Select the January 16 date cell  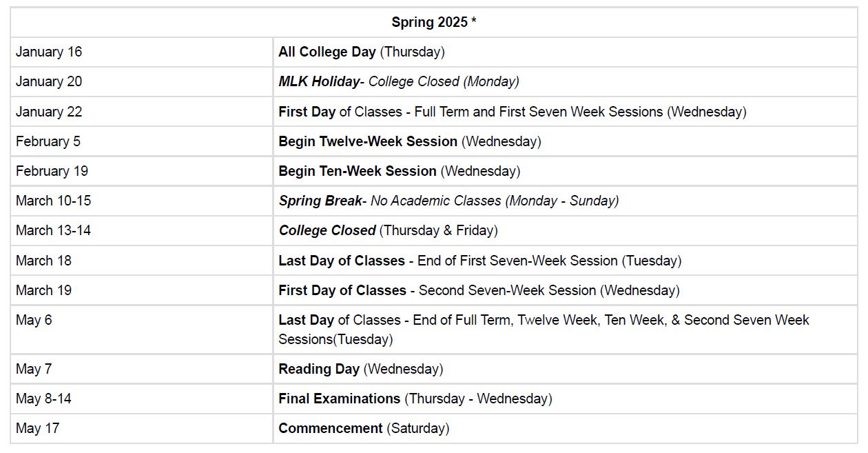(x=142, y=52)
